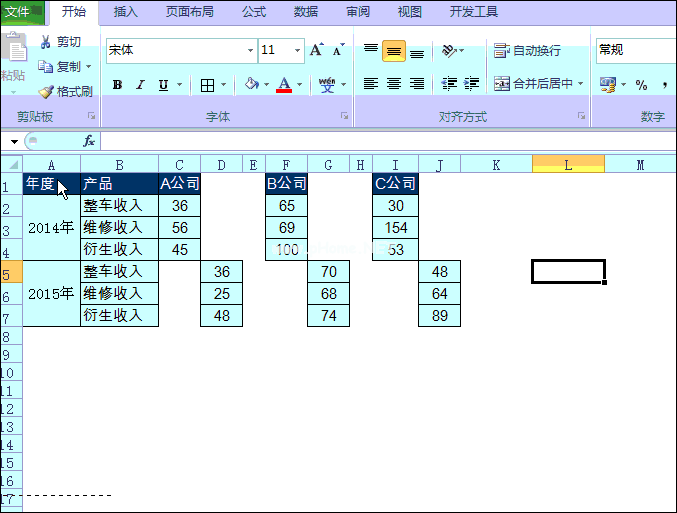Click the 自动换行 wrap text button
Viewport: 677px width, 513px height.
point(527,51)
